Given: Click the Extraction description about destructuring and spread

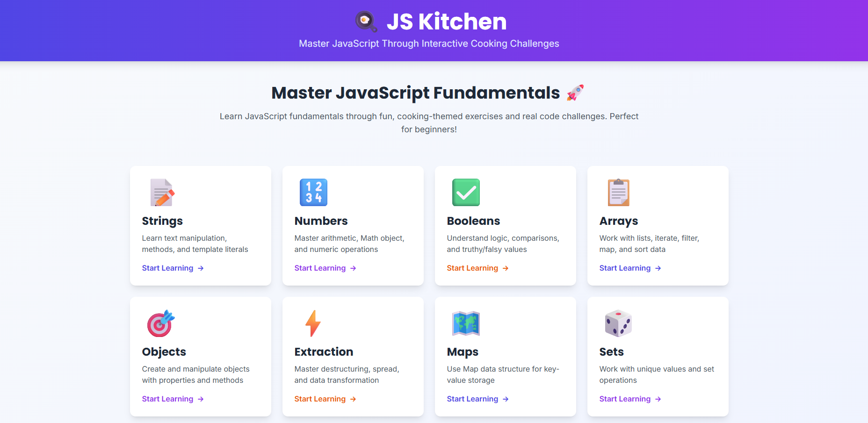Looking at the screenshot, I should pyautogui.click(x=347, y=375).
